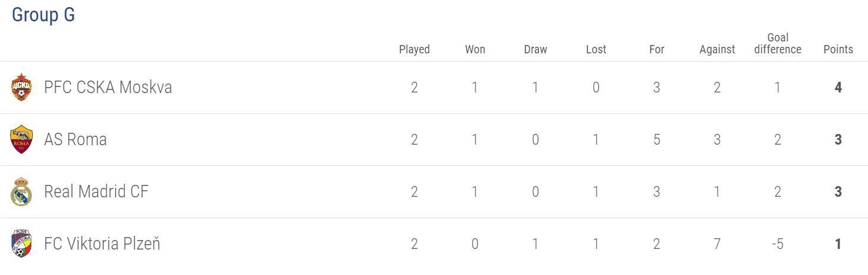Open the AS Roma team link
The width and height of the screenshot is (868, 275).
click(75, 140)
